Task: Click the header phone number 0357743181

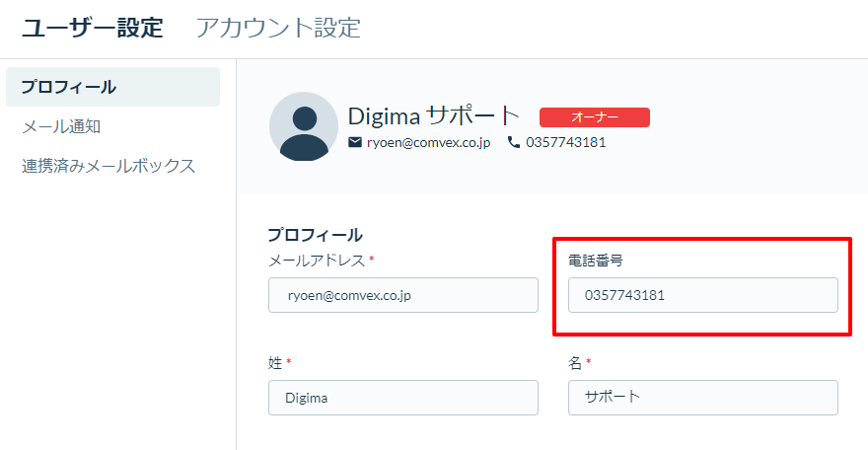Action: click(566, 143)
